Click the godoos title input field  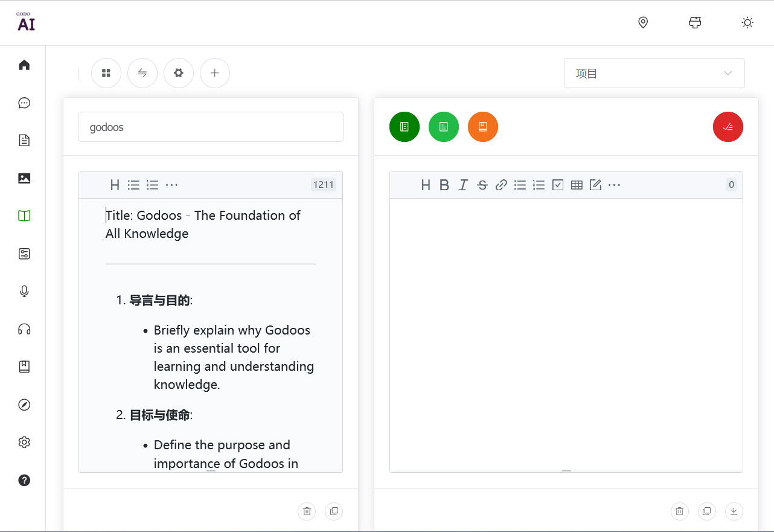tap(211, 127)
